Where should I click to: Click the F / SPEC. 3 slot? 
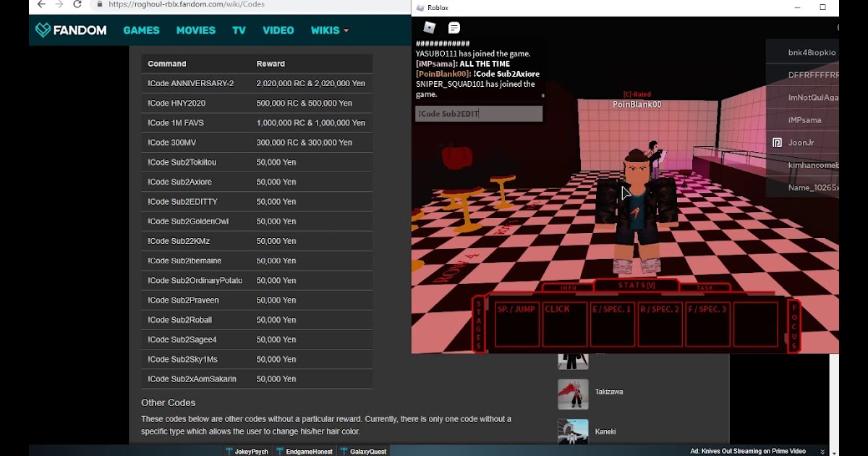tap(707, 323)
